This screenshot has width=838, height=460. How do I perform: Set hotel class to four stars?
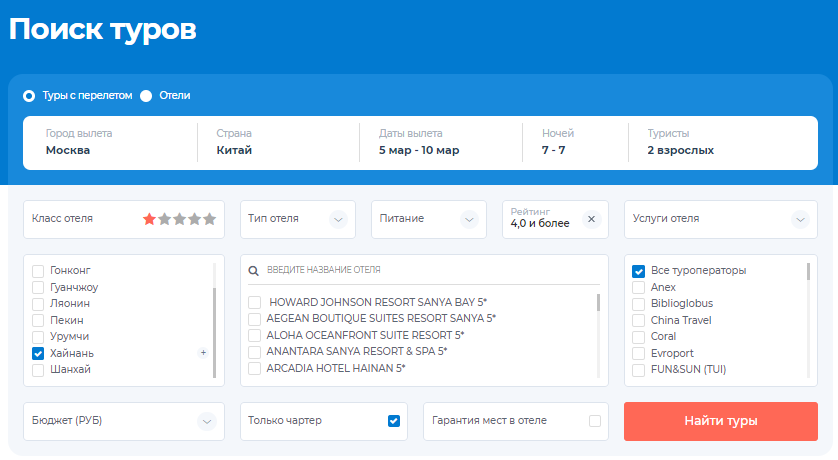[195, 219]
